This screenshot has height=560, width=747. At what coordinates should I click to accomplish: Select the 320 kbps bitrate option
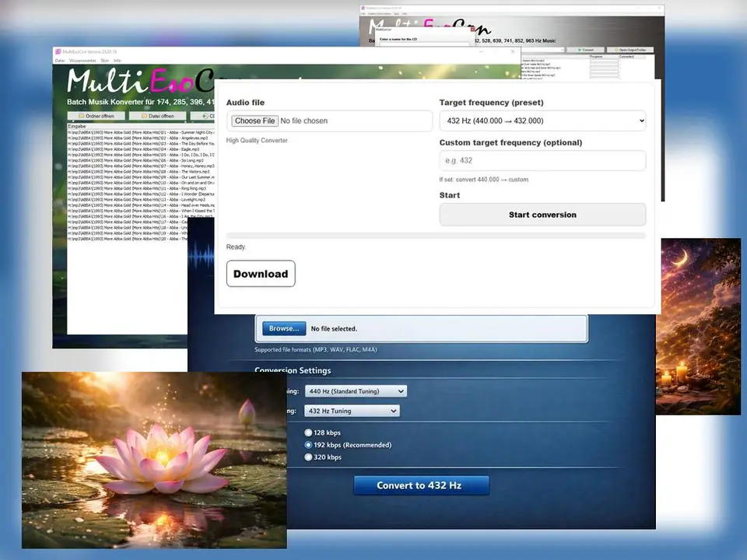pyautogui.click(x=309, y=457)
